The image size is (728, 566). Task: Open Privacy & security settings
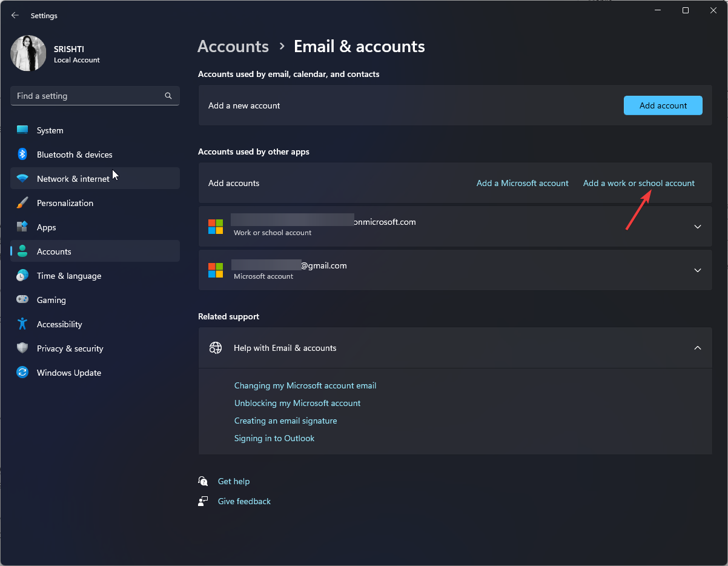70,348
